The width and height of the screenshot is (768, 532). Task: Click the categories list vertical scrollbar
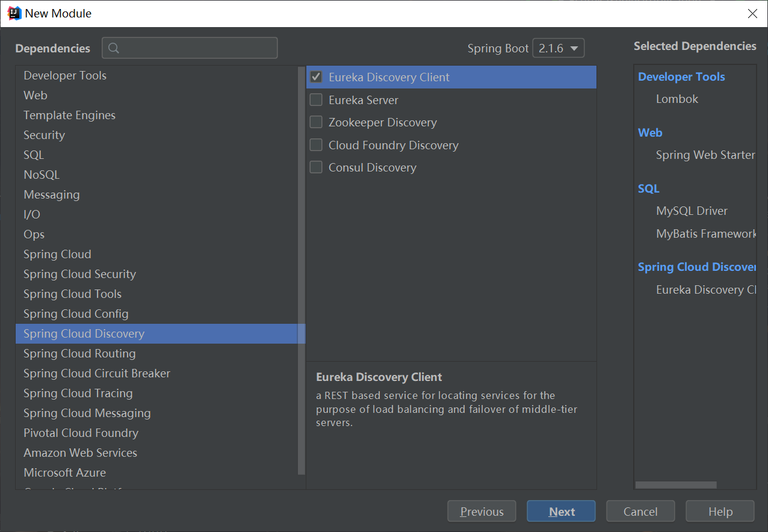coord(302,271)
